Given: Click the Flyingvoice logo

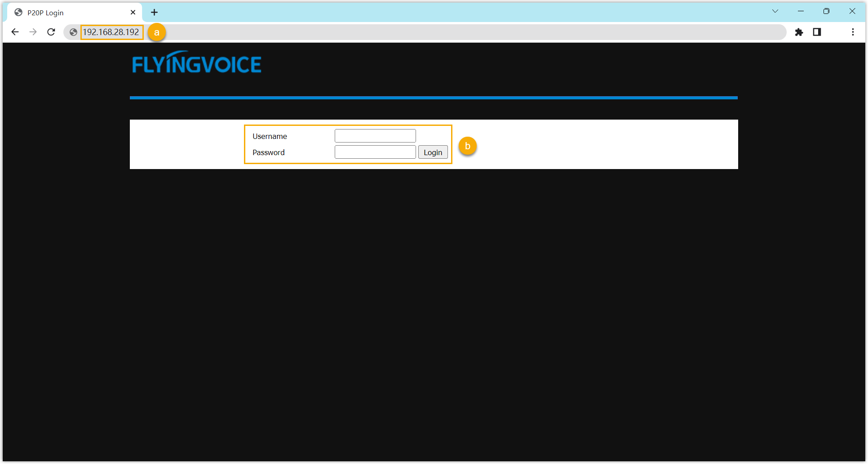Looking at the screenshot, I should tap(197, 63).
